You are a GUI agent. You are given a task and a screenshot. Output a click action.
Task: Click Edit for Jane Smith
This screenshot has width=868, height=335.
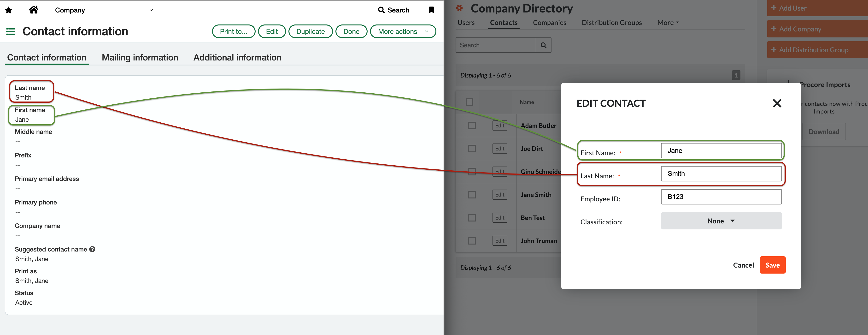pyautogui.click(x=500, y=195)
